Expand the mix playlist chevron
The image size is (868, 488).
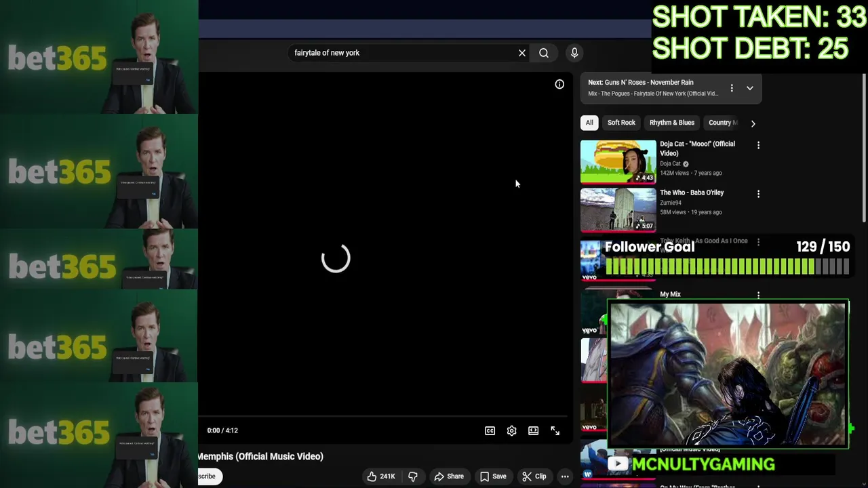coord(750,88)
